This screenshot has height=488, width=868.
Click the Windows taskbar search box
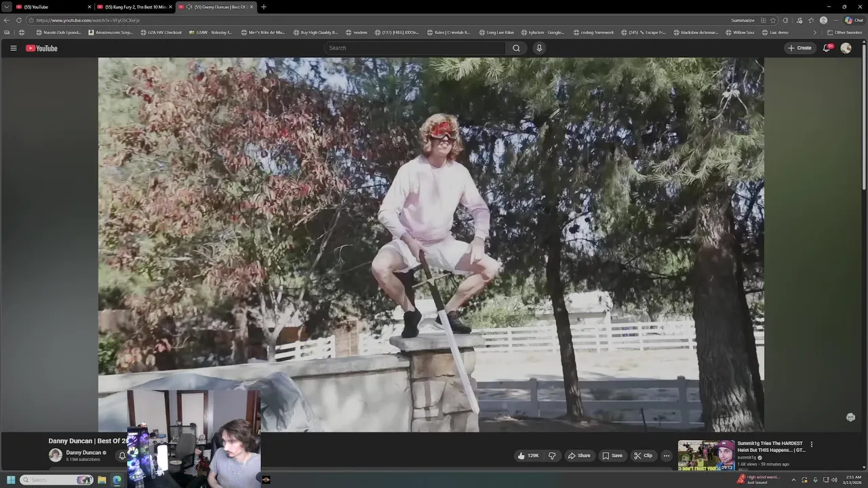pyautogui.click(x=56, y=480)
